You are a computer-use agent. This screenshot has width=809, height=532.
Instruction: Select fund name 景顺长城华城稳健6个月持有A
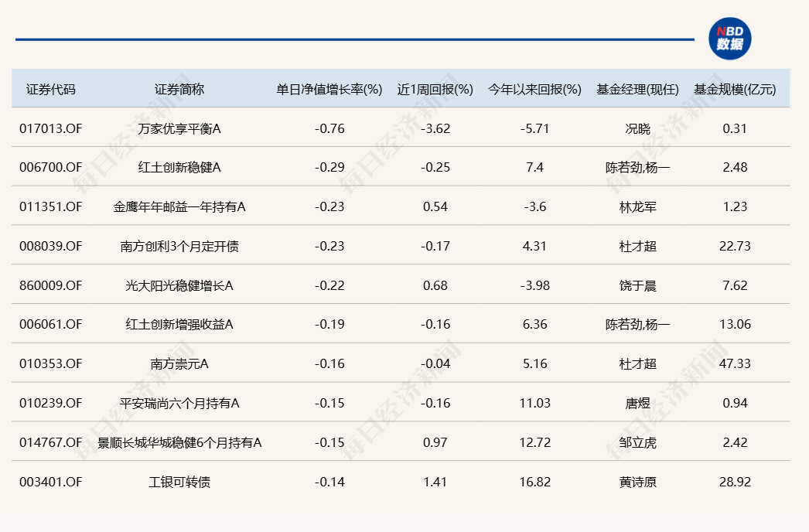tap(179, 442)
